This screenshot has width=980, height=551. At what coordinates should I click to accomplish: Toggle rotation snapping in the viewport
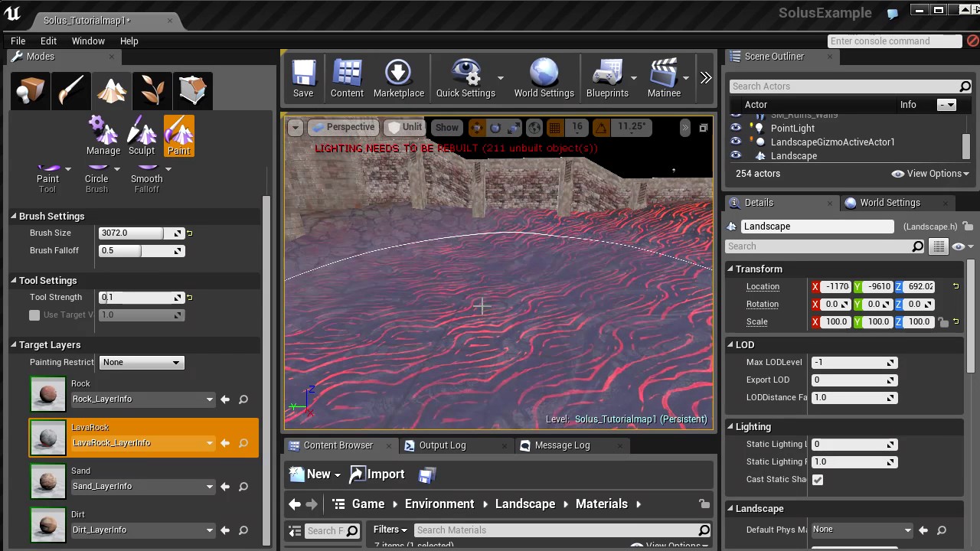click(x=601, y=128)
